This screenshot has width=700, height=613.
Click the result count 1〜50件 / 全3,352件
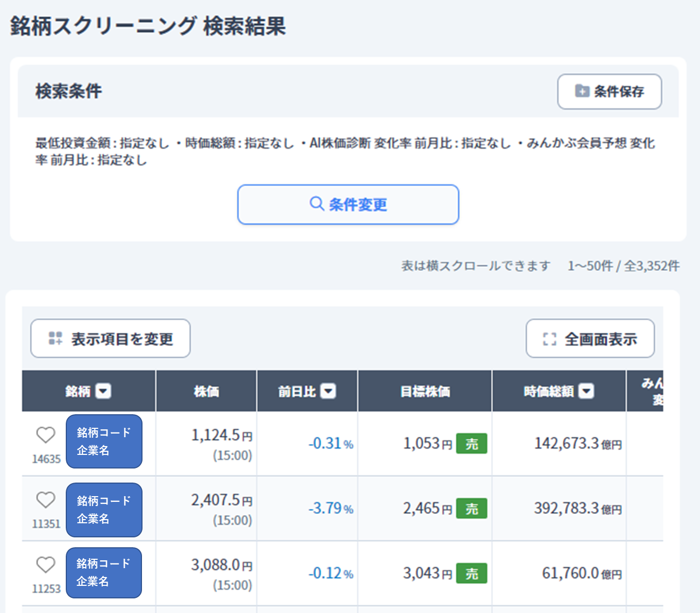[x=624, y=266]
